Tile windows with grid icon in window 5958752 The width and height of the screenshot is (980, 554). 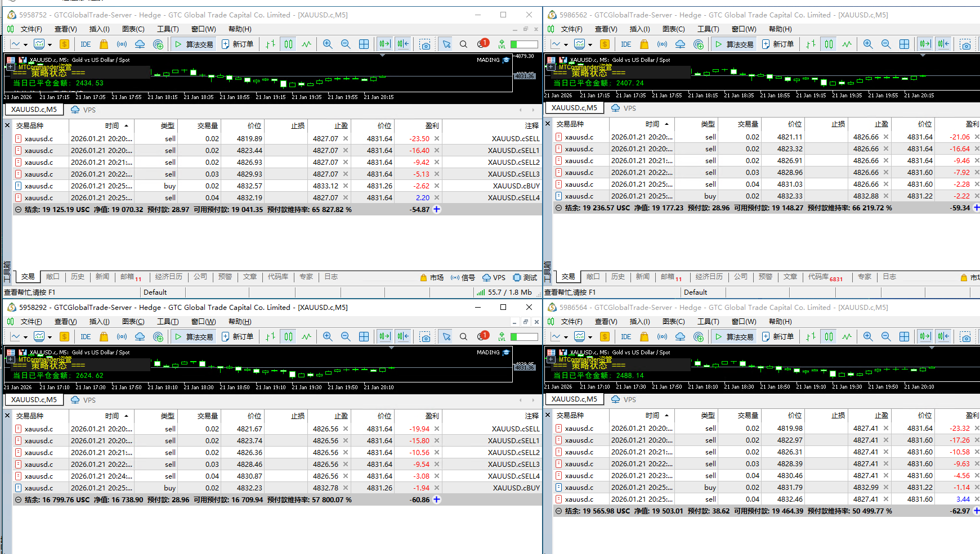pos(364,44)
